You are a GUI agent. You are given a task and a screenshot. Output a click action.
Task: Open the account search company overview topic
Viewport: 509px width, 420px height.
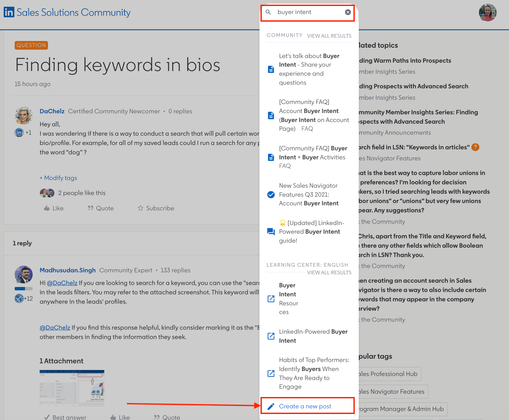coord(422,295)
